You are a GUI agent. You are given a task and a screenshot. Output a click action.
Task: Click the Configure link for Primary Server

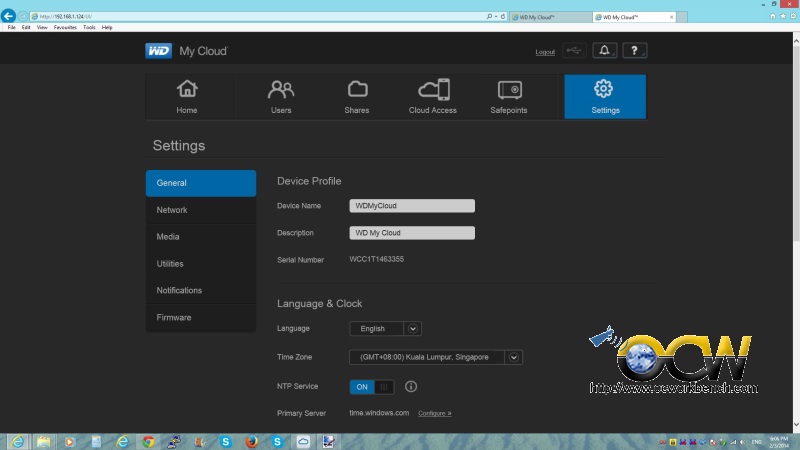point(435,413)
